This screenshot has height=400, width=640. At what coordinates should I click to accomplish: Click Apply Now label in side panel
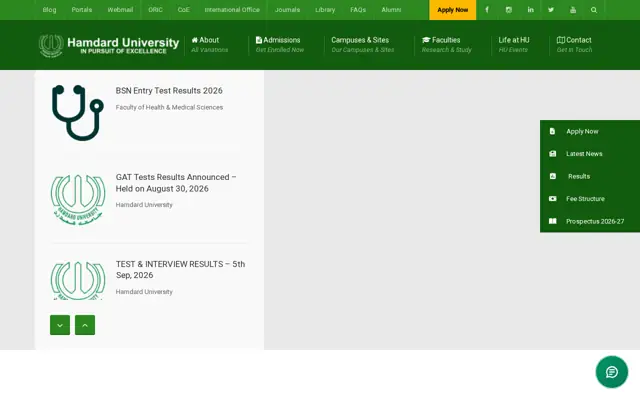582,131
